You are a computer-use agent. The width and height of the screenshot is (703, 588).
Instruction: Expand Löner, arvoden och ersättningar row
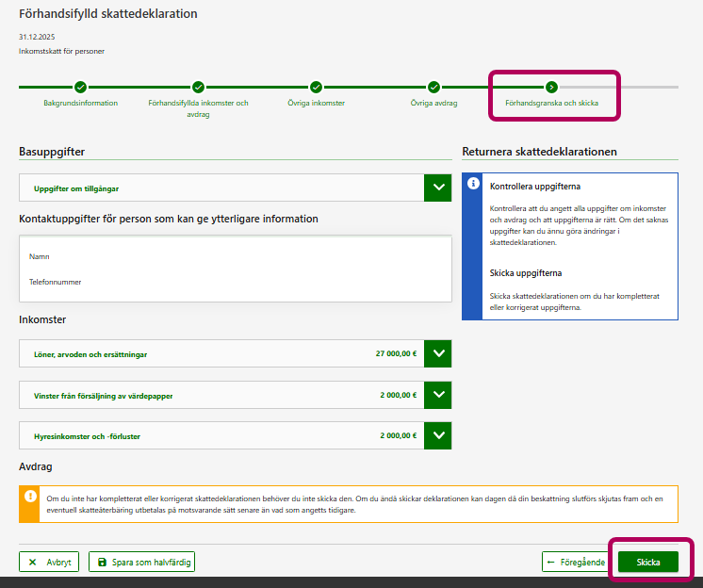pos(438,354)
